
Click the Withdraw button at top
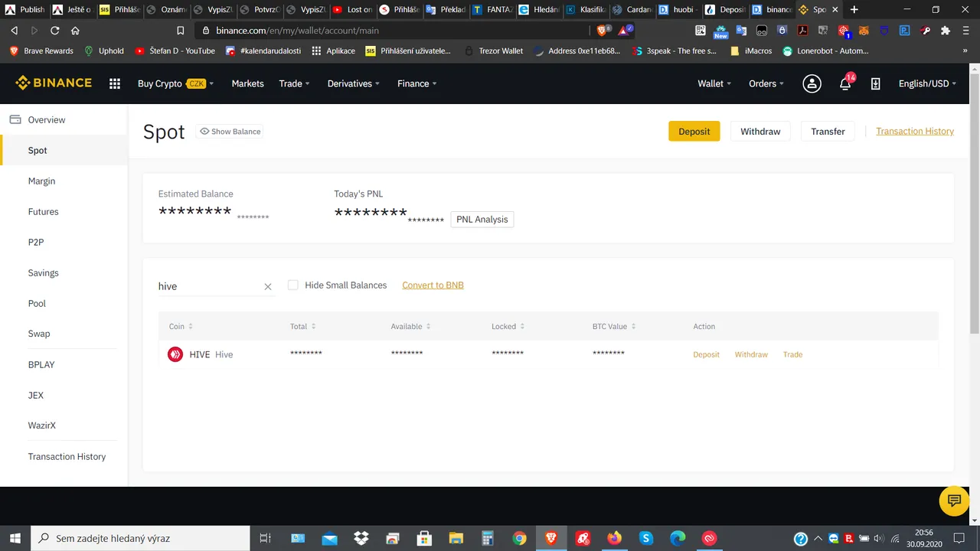pyautogui.click(x=760, y=132)
